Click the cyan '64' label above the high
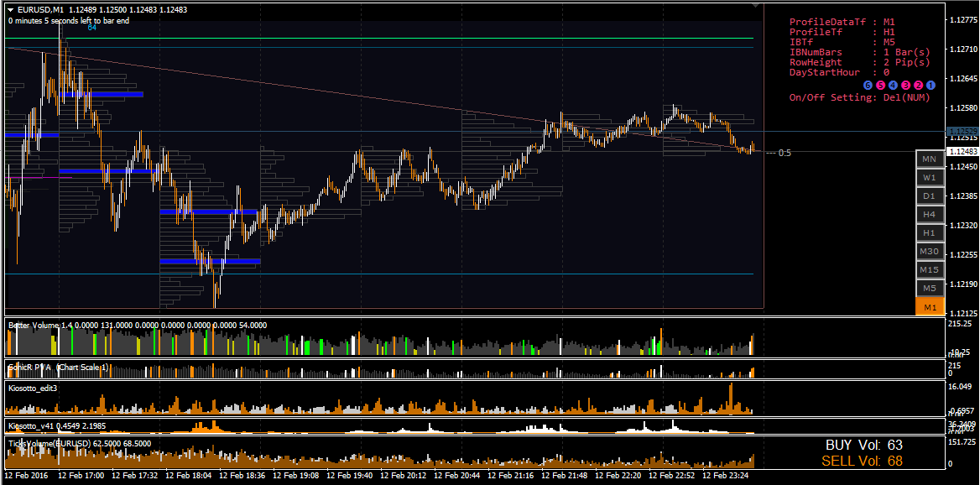 pyautogui.click(x=92, y=29)
